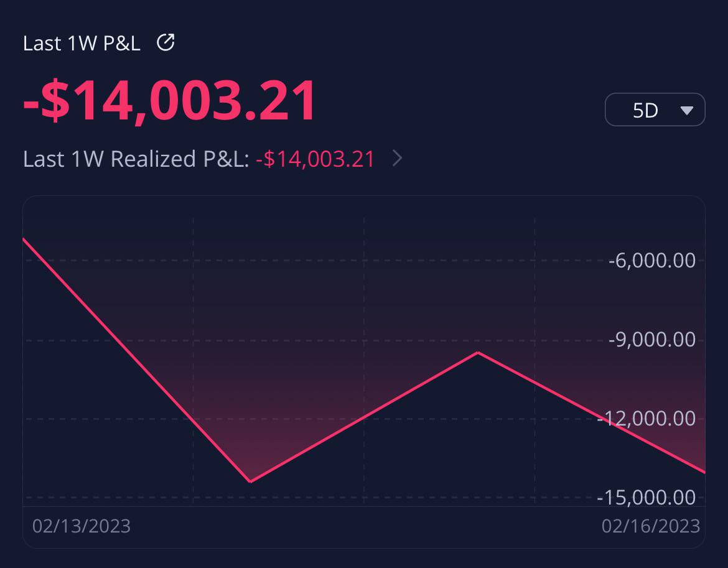Select the small red -$14,003.21 realized value
Viewport: 728px width, 568px height.
(315, 159)
